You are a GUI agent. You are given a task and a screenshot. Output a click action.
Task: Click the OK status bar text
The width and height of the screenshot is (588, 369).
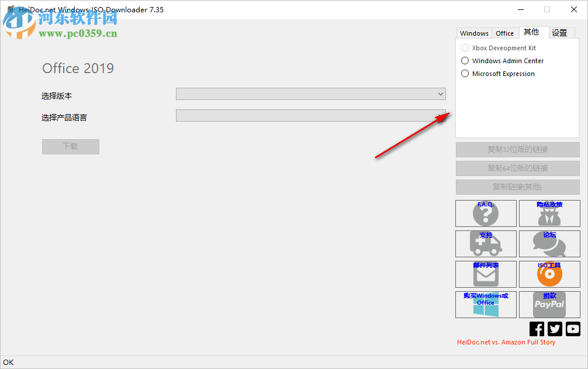coord(8,362)
